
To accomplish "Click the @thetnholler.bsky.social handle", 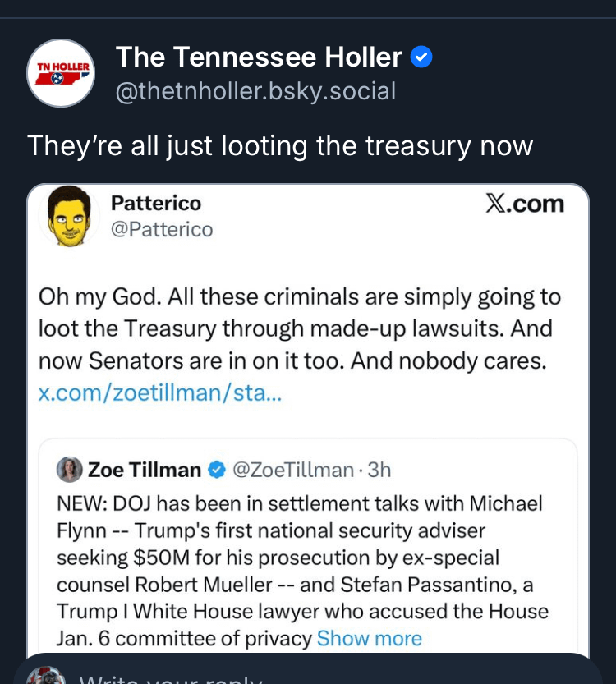I will pos(255,90).
